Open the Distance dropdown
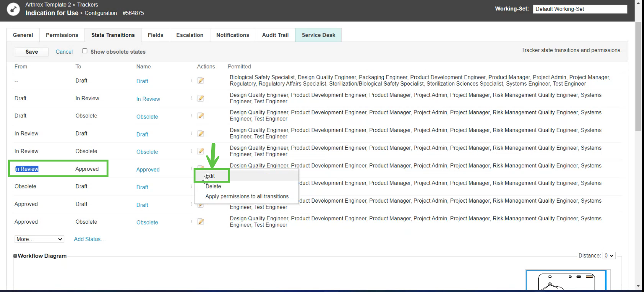 tap(609, 256)
